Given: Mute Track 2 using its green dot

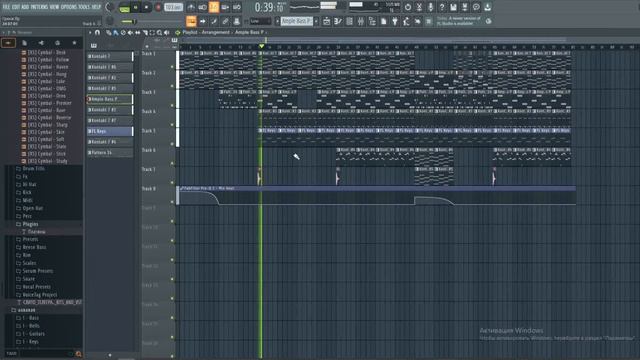Looking at the screenshot, I should 172,86.
